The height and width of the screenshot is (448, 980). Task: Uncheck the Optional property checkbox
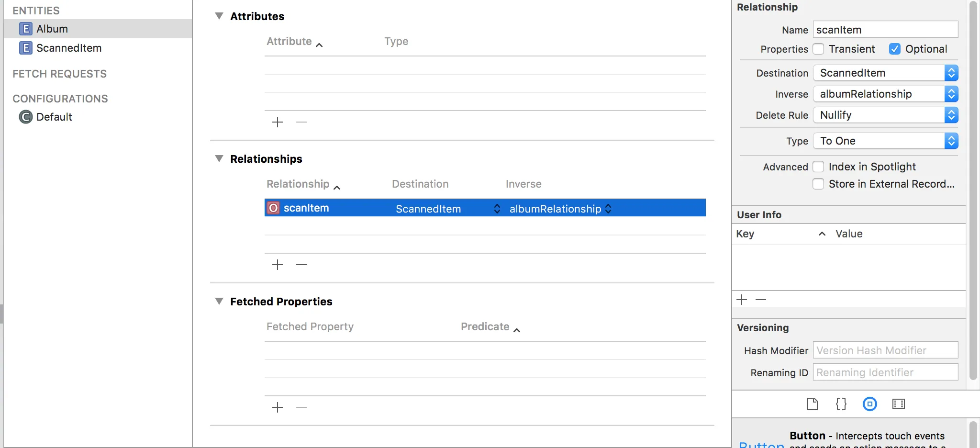[895, 49]
